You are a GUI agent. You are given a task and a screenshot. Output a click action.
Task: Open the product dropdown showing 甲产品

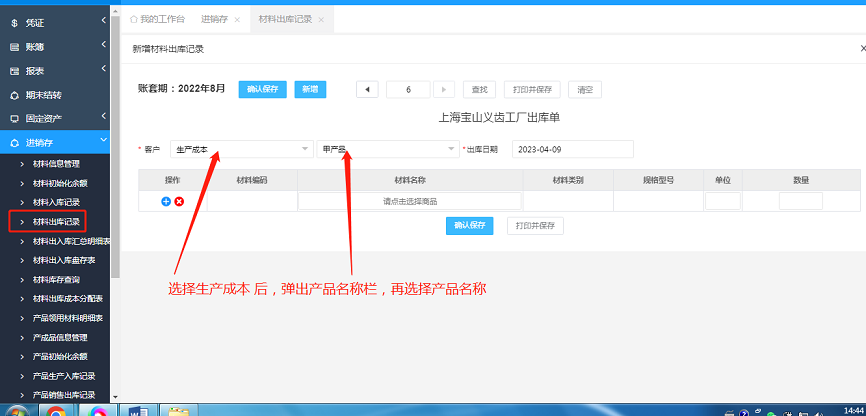[x=388, y=149]
